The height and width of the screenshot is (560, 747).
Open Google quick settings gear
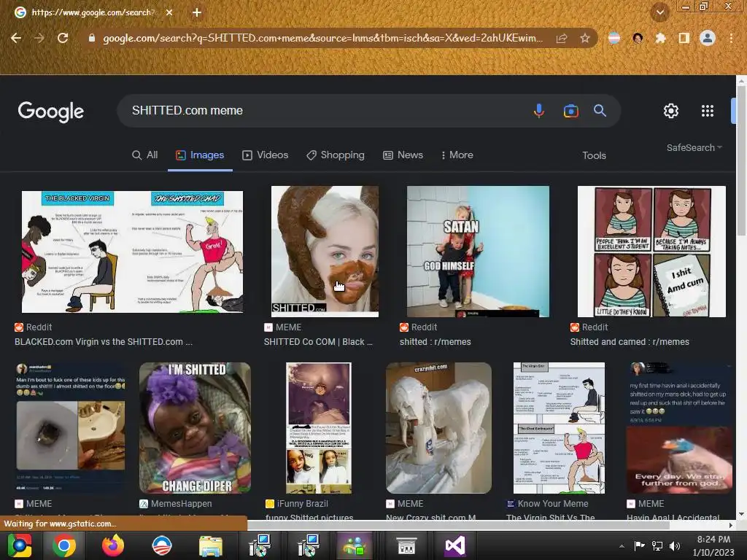pyautogui.click(x=671, y=111)
